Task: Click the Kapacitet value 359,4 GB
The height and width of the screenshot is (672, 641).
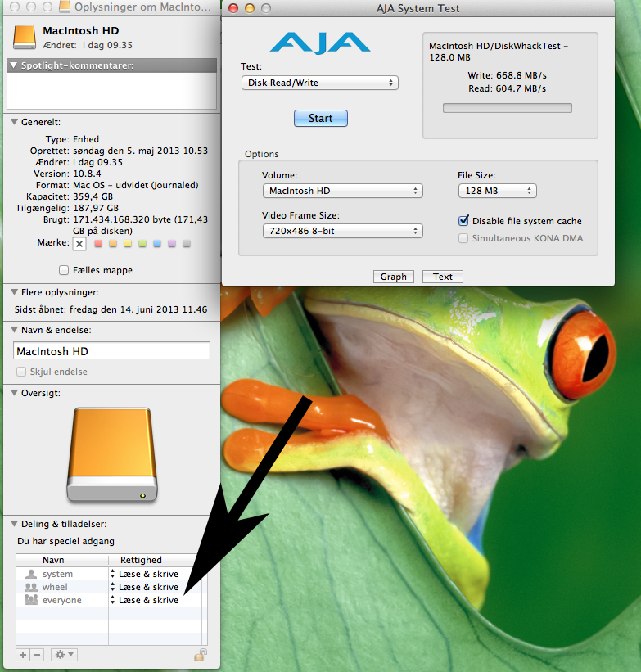Action: pyautogui.click(x=93, y=196)
